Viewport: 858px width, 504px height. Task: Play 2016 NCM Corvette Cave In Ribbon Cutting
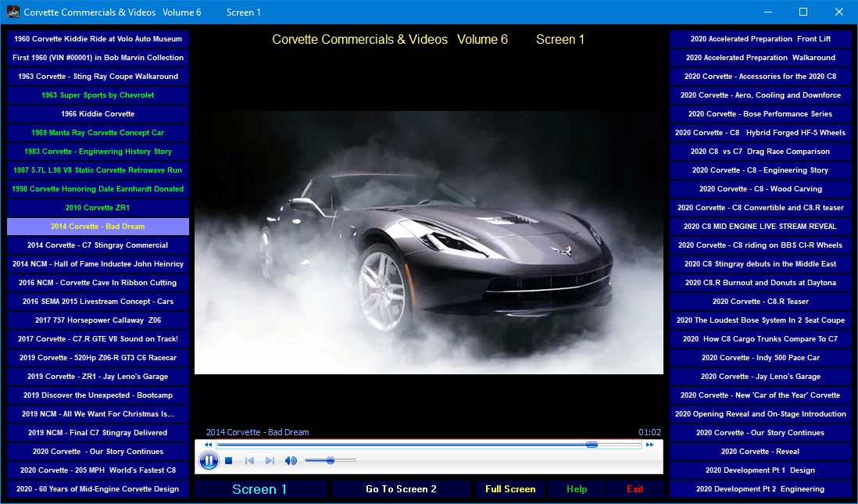tap(98, 282)
